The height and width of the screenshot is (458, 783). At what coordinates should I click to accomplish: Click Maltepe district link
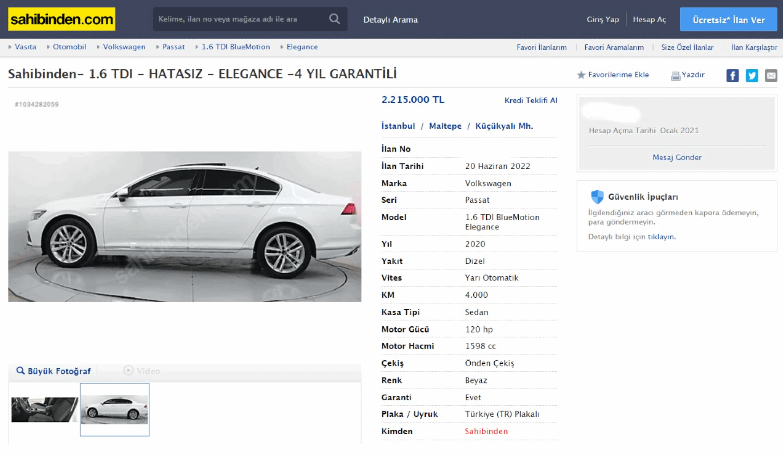445,126
